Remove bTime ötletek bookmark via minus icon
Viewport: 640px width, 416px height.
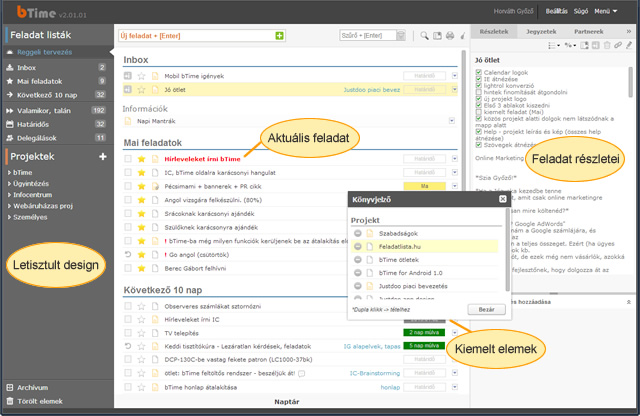point(358,260)
